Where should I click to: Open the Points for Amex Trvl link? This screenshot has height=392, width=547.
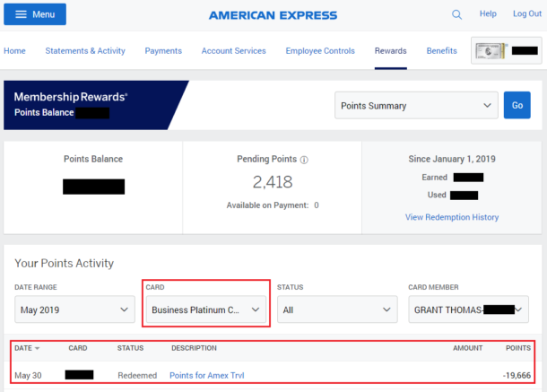[x=207, y=376]
